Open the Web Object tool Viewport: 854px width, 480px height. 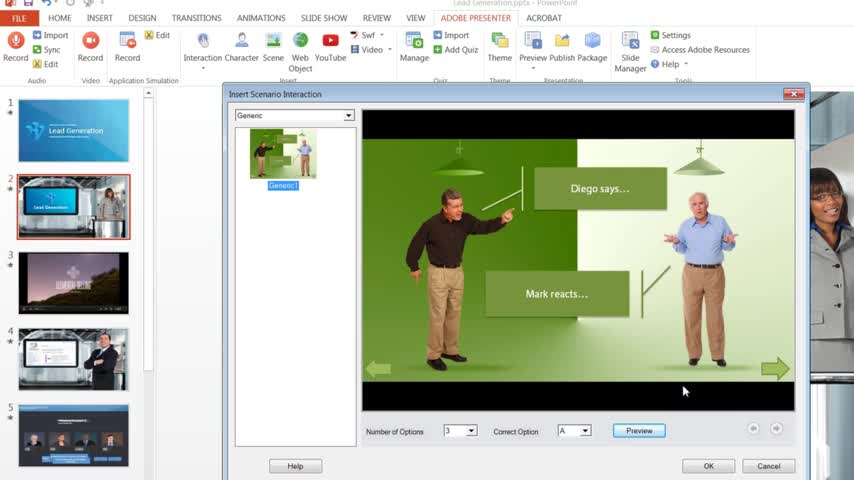pos(300,41)
